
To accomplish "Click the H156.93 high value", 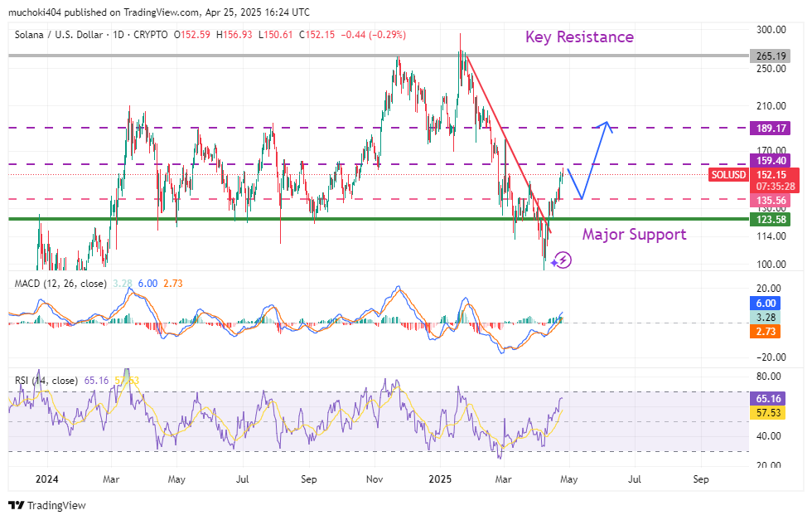I will click(234, 35).
